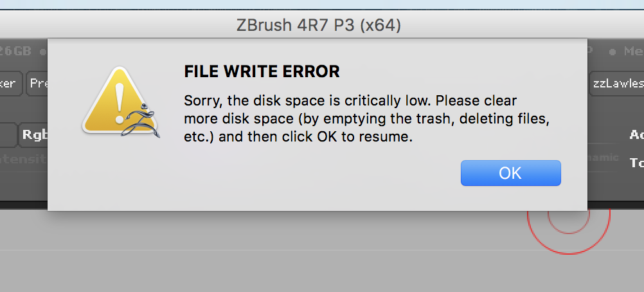Viewport: 644px width, 292px height.
Task: Toggle the Dynamic label right of dialog
Action: (604, 158)
